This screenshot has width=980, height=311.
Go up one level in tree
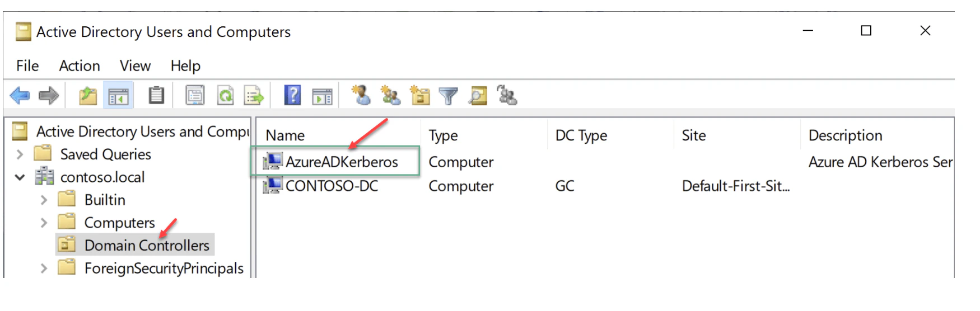87,96
